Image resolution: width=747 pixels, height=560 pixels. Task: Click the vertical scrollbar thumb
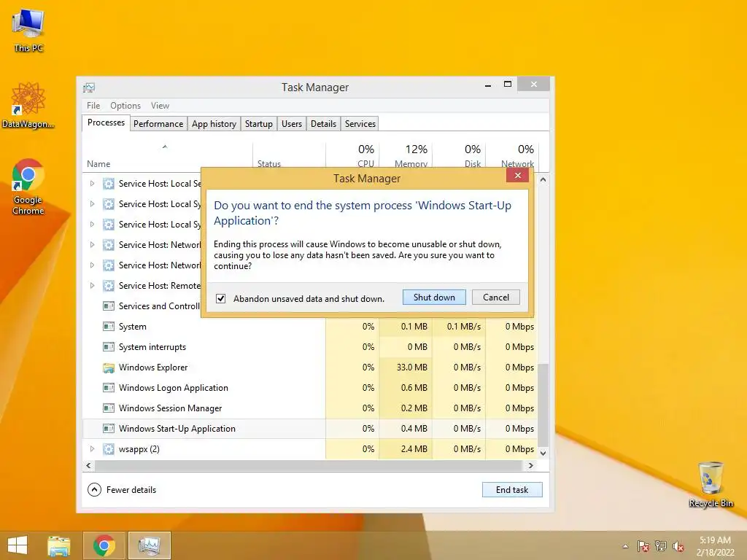coord(543,404)
